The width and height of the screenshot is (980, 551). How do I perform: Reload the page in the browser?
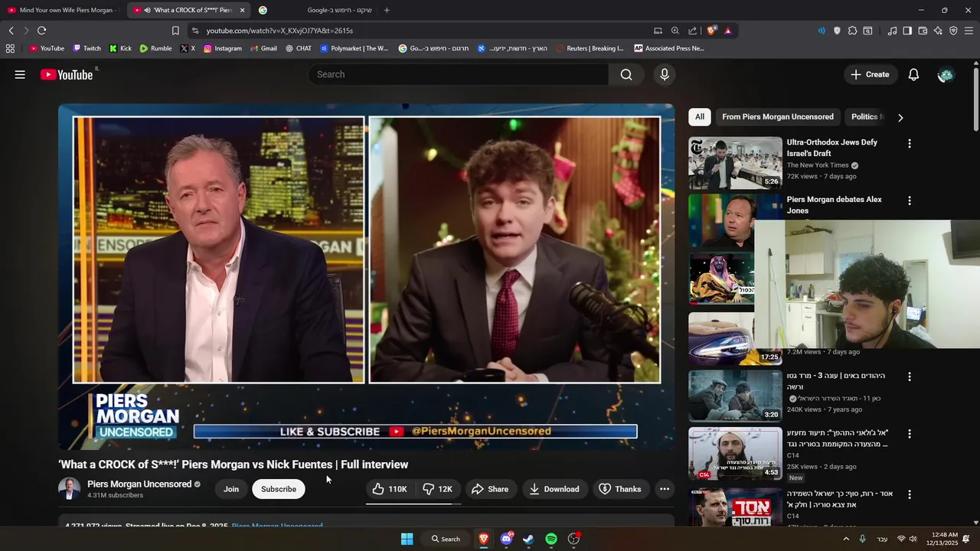click(41, 31)
